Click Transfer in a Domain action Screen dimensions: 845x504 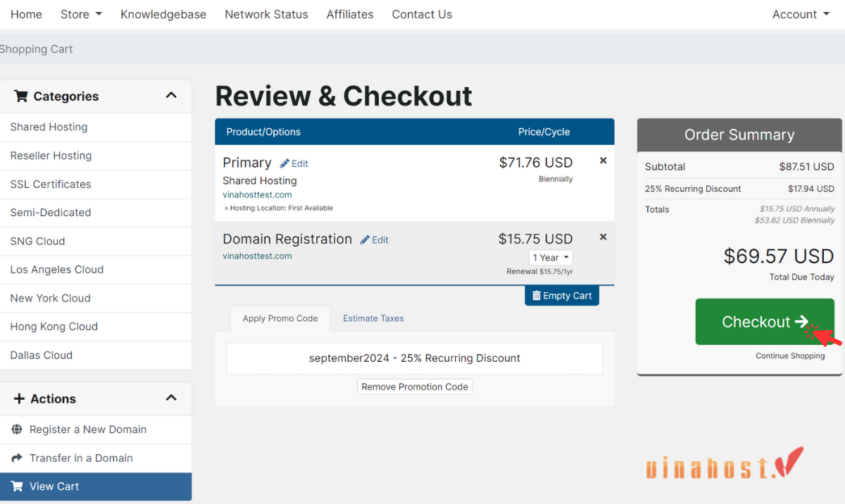(96, 458)
